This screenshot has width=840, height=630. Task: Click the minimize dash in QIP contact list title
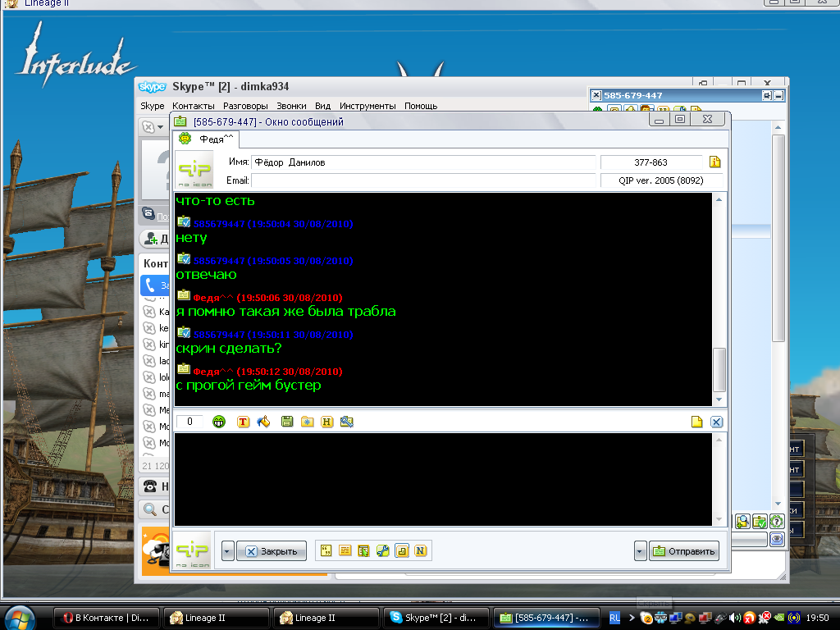click(779, 96)
